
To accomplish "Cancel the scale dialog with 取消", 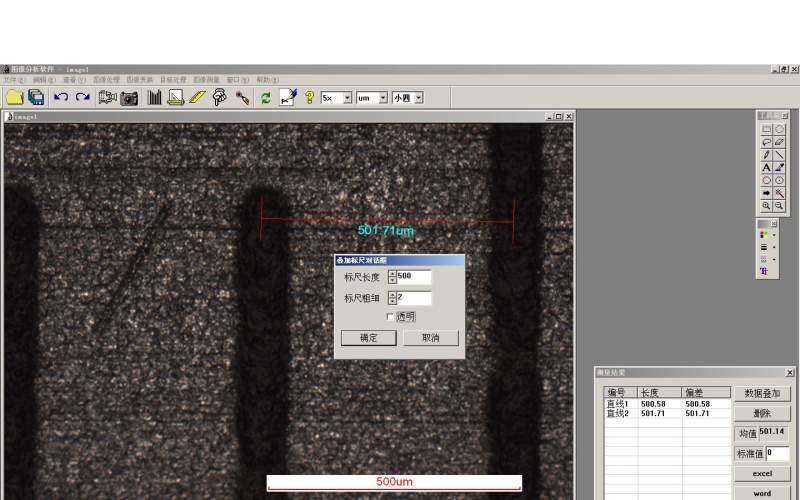I will coord(431,338).
